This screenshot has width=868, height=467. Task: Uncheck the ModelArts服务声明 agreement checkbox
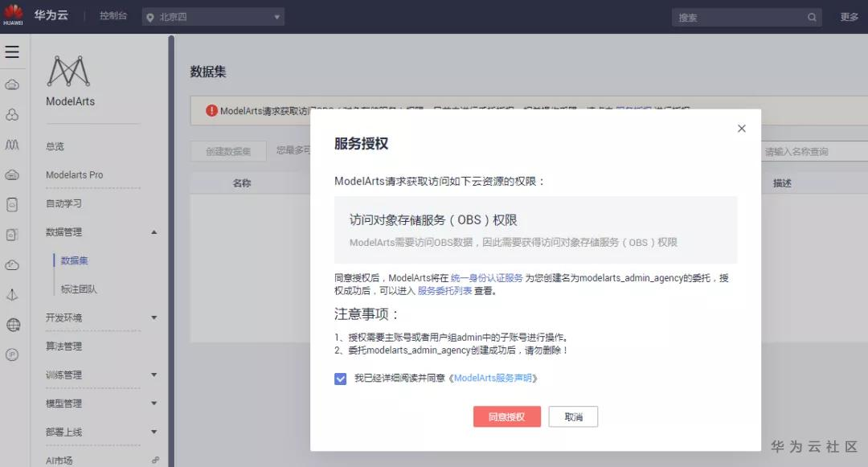(341, 378)
